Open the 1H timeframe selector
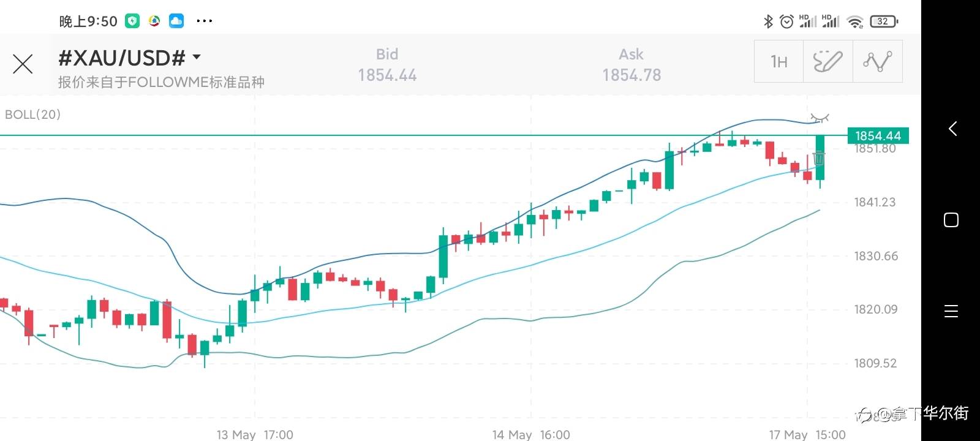 pyautogui.click(x=778, y=61)
